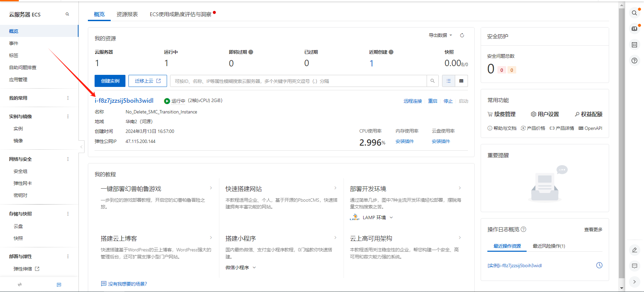Click the 远程连接 link
Image resolution: width=644 pixels, height=292 pixels.
tap(413, 101)
